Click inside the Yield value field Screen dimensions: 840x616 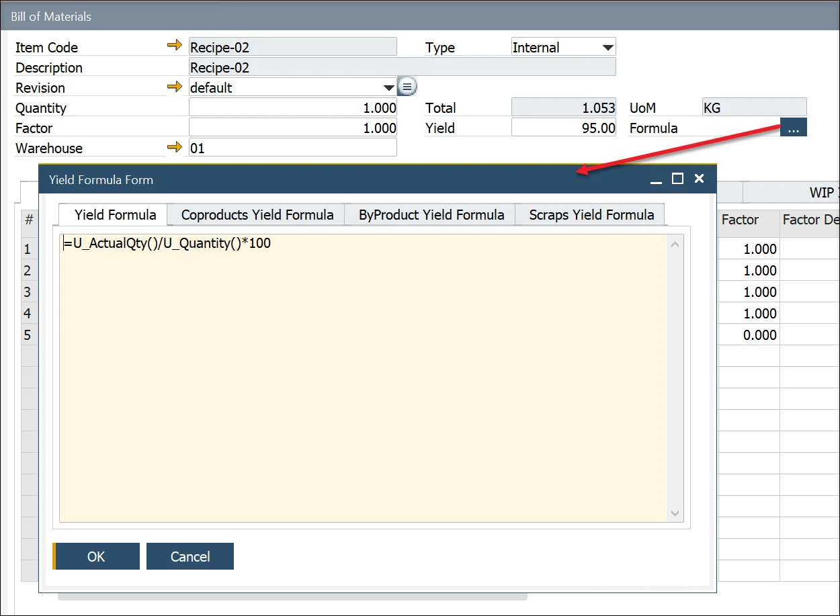pyautogui.click(x=563, y=128)
